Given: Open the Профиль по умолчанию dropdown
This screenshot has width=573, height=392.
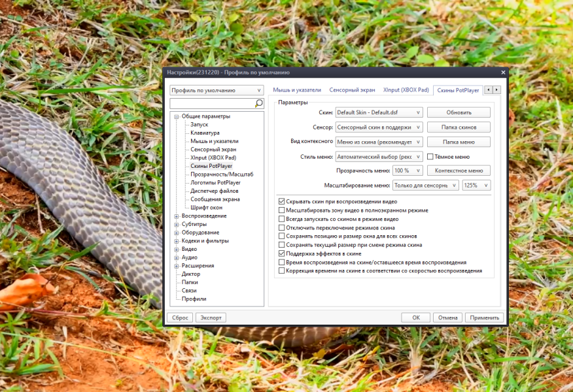Looking at the screenshot, I should (x=217, y=90).
